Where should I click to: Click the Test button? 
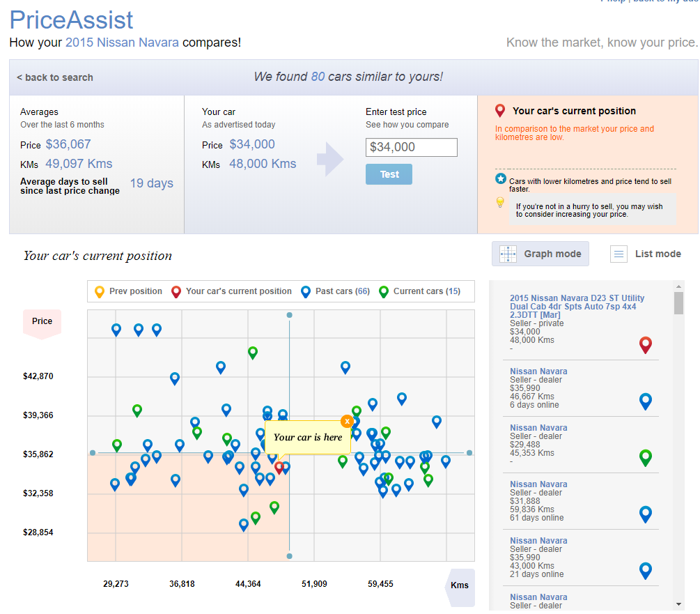coord(389,174)
